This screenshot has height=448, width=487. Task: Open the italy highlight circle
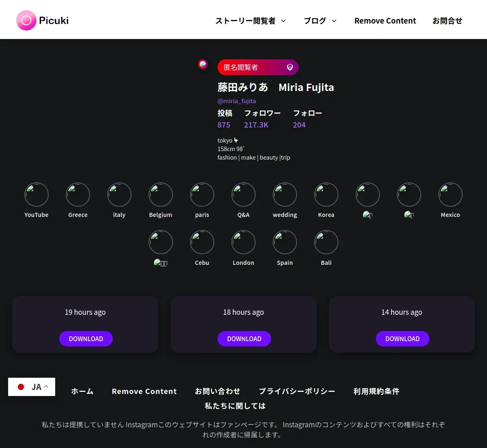[119, 195]
